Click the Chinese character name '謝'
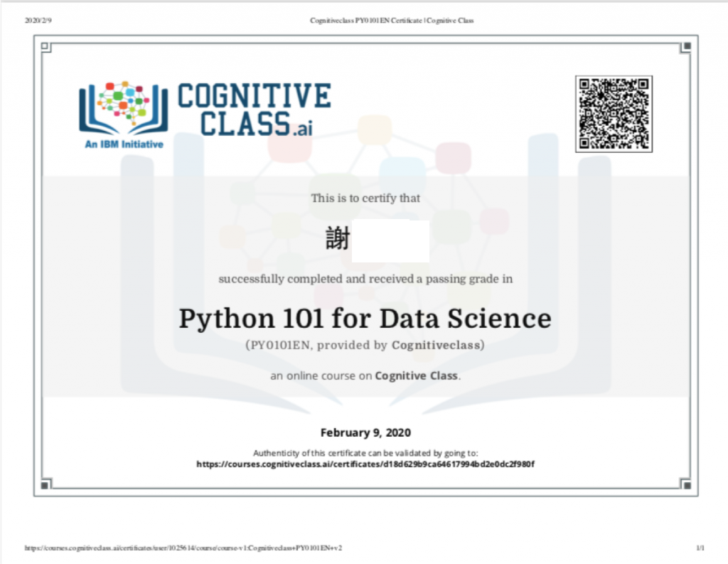This screenshot has height=564, width=728. pyautogui.click(x=338, y=239)
